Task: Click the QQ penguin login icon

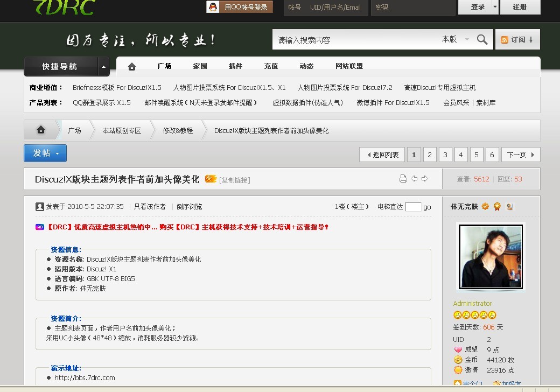Action: [213, 7]
